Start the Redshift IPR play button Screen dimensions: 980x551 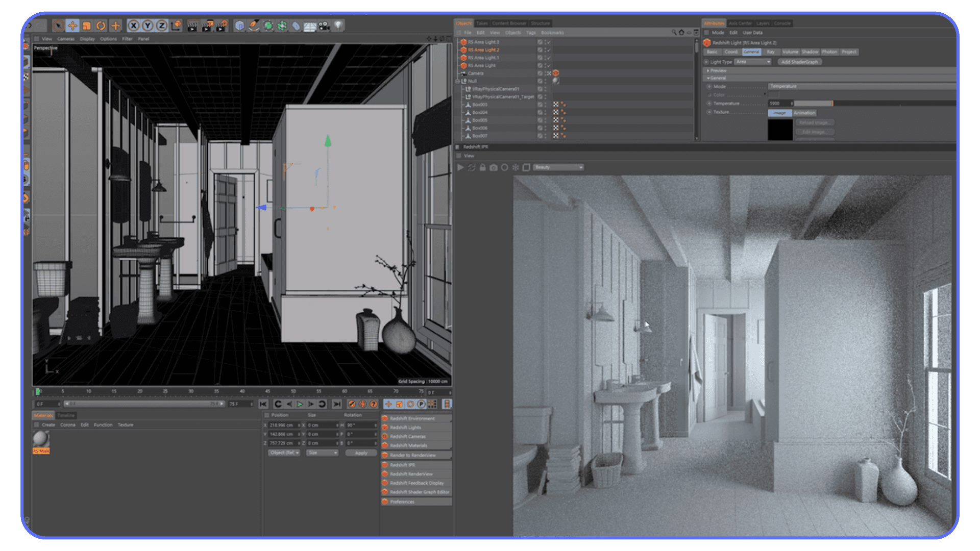(x=460, y=167)
